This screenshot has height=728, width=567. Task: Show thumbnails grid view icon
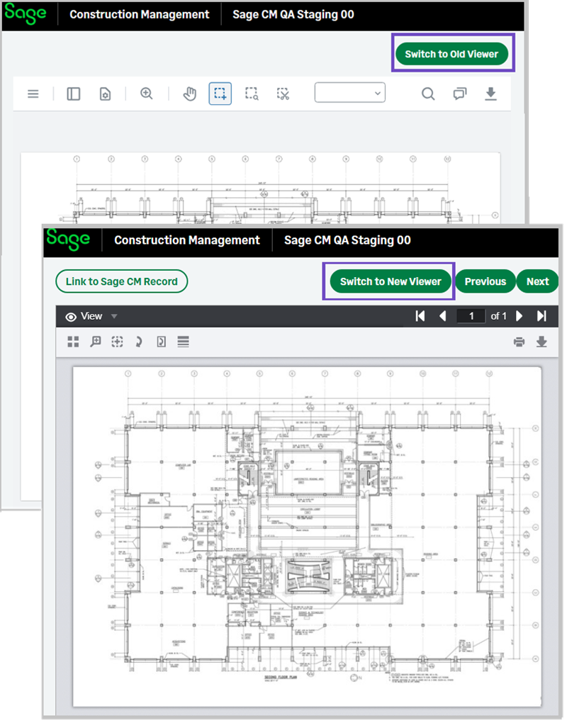click(x=73, y=342)
